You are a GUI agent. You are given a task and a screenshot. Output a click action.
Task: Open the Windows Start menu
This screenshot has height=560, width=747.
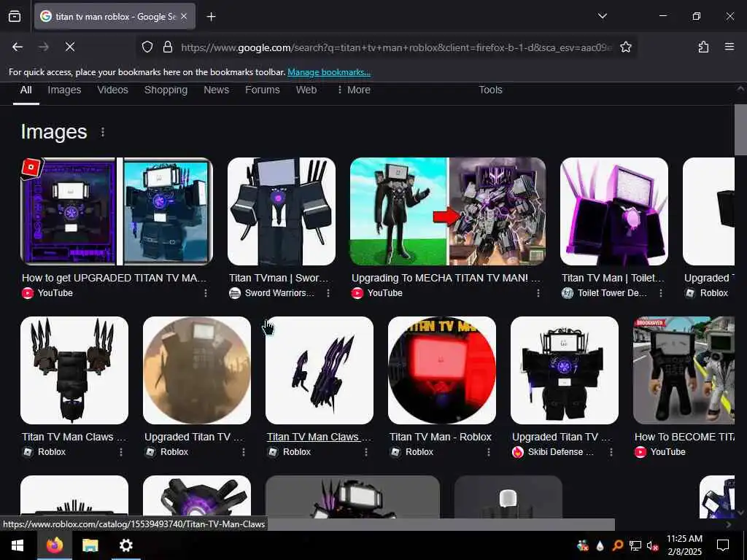18,545
